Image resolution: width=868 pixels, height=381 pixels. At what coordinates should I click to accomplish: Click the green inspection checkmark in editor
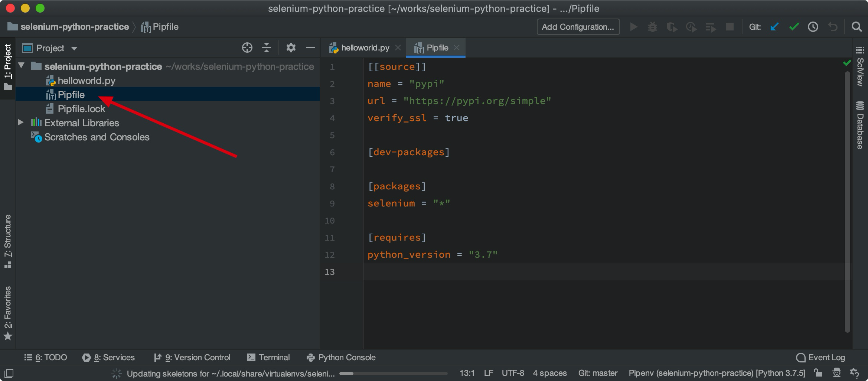point(847,63)
